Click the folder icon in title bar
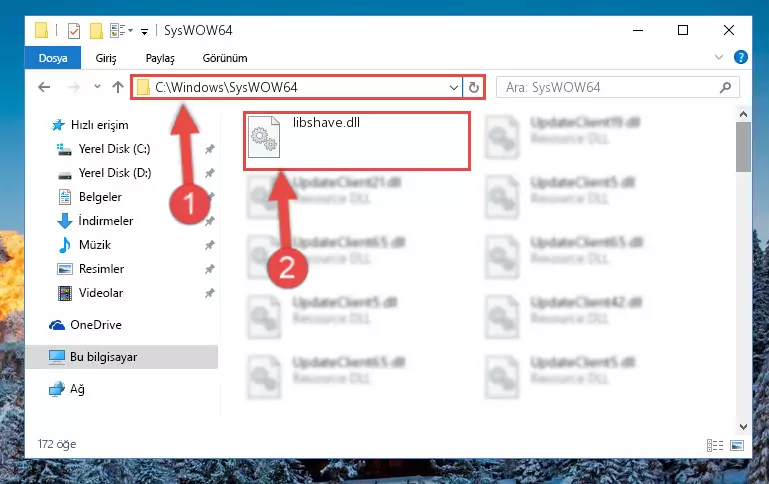 tap(42, 30)
